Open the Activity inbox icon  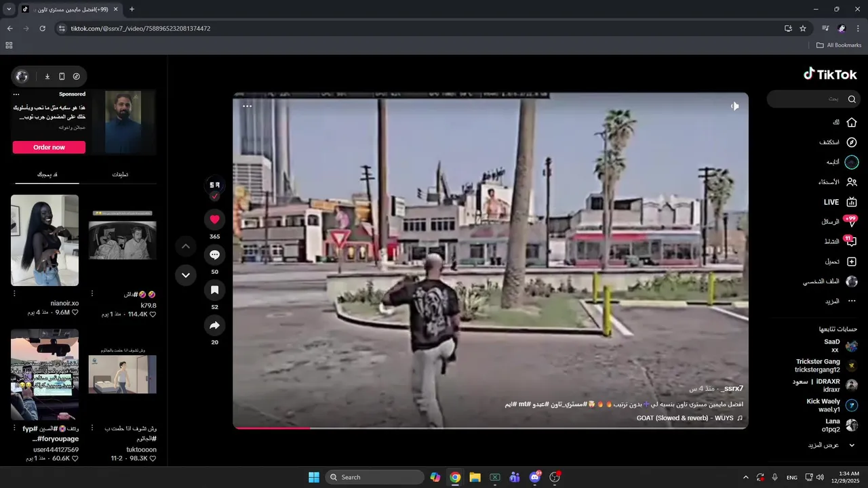(x=851, y=241)
